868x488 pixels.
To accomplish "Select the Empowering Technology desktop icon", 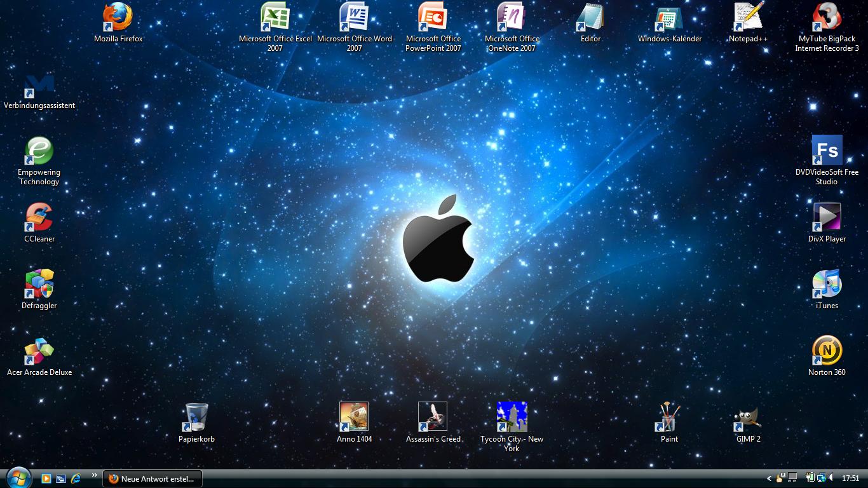I will (x=39, y=161).
